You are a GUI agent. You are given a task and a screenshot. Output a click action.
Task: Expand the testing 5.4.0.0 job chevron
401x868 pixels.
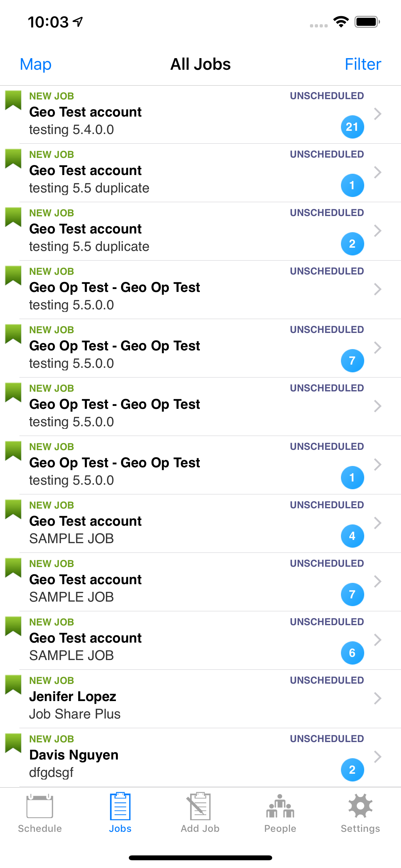378,114
